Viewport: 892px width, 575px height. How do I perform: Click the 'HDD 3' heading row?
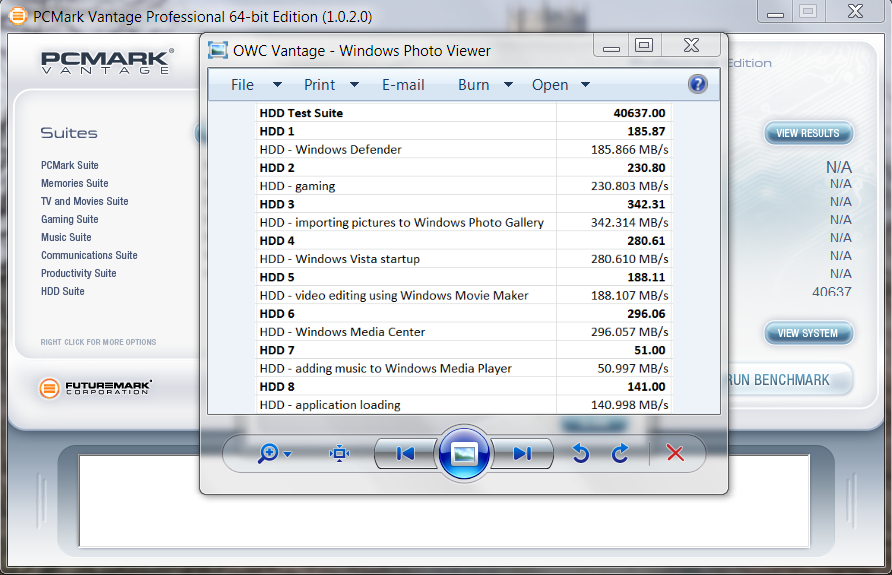(464, 204)
